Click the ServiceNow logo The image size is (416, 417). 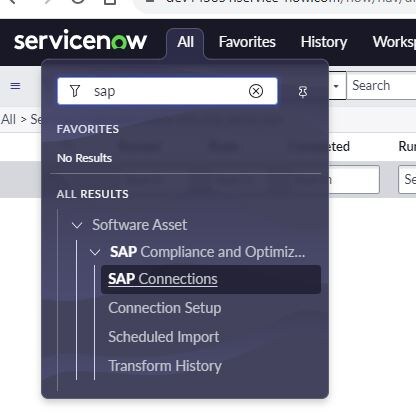80,41
